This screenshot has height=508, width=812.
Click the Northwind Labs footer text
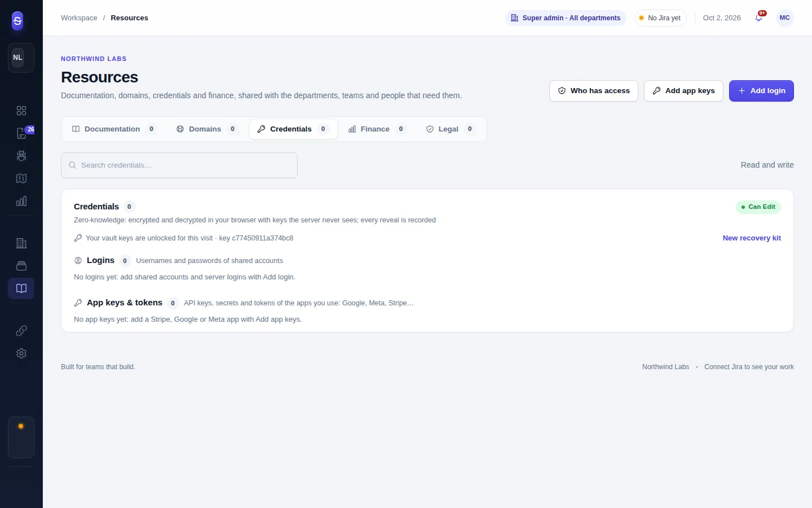pyautogui.click(x=665, y=367)
